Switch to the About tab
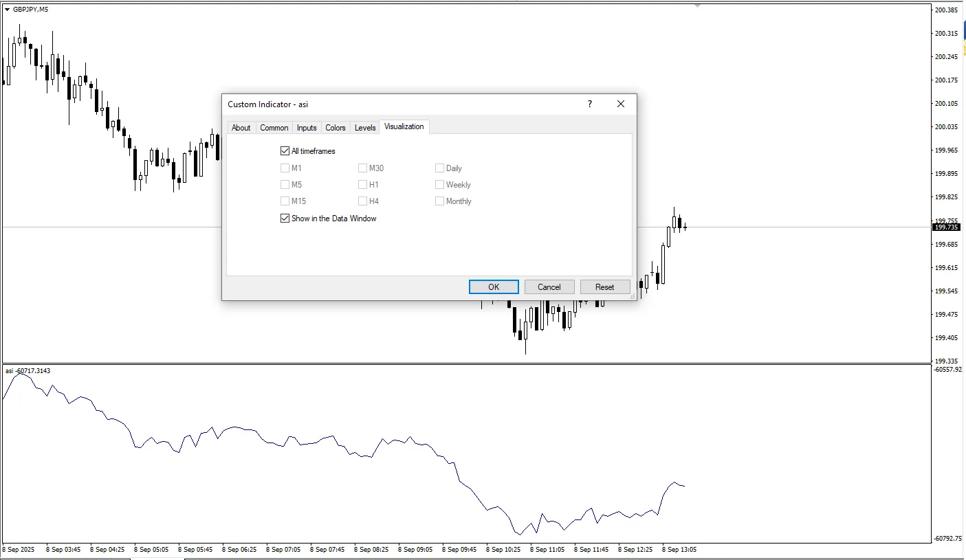Viewport: 966px width, 560px height. [x=241, y=128]
